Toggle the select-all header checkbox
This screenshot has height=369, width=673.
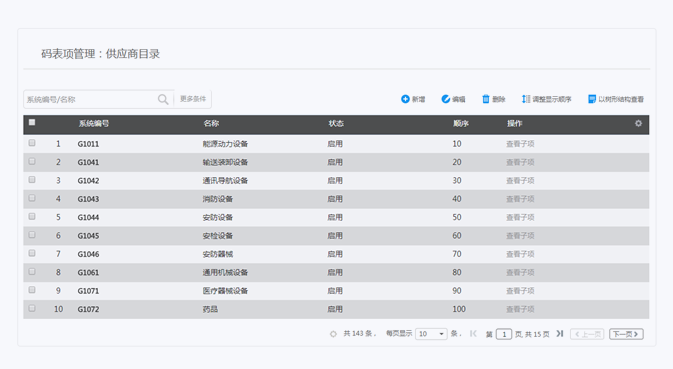pyautogui.click(x=32, y=123)
